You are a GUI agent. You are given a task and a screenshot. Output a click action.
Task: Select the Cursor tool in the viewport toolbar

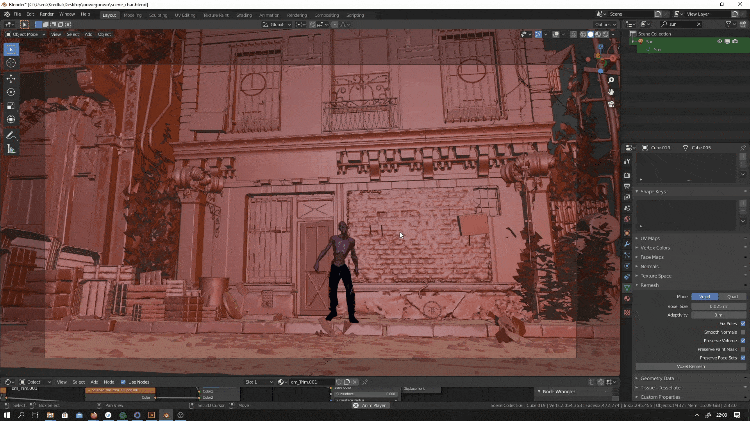point(11,63)
